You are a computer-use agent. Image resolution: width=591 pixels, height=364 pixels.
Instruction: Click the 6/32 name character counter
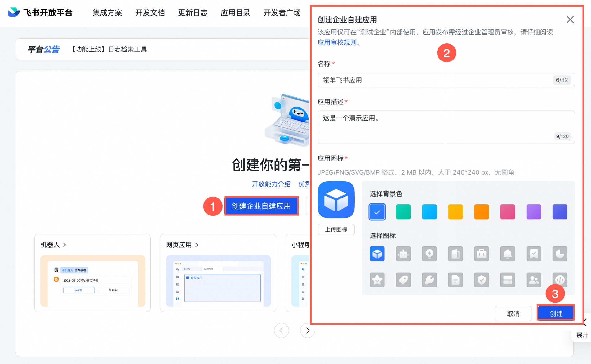pos(562,80)
